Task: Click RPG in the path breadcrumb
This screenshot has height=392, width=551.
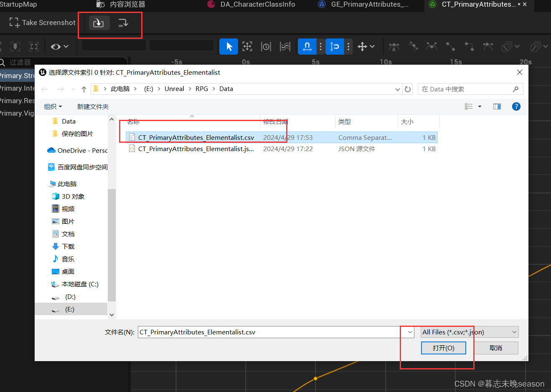Action: pos(202,89)
